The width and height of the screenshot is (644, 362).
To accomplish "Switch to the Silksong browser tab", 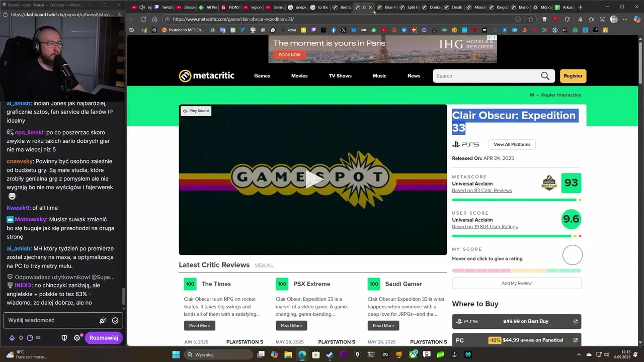I will click(186, 8).
